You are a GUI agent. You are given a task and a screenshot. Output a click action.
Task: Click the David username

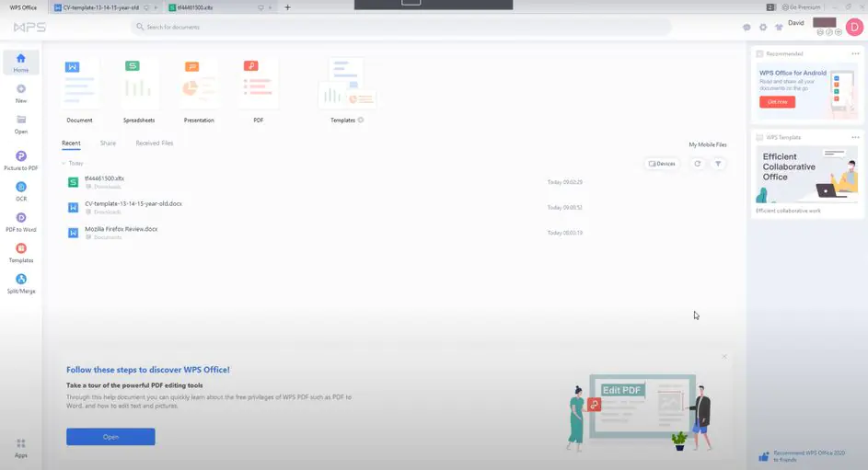(x=796, y=23)
